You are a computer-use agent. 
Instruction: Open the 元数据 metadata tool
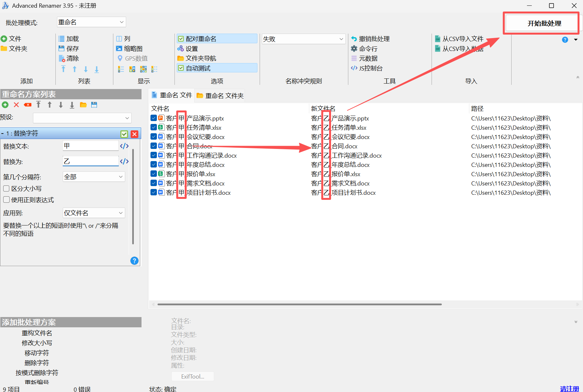coord(364,58)
